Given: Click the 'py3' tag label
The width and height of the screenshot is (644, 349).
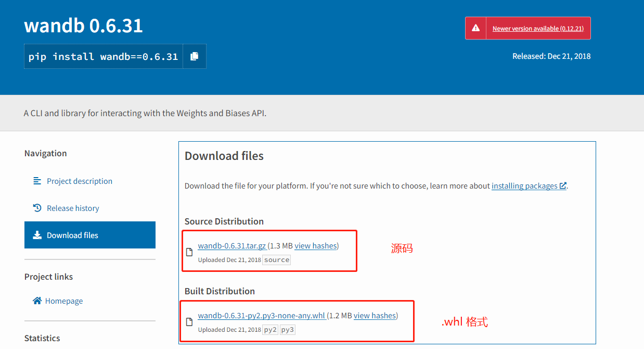Looking at the screenshot, I should 288,329.
